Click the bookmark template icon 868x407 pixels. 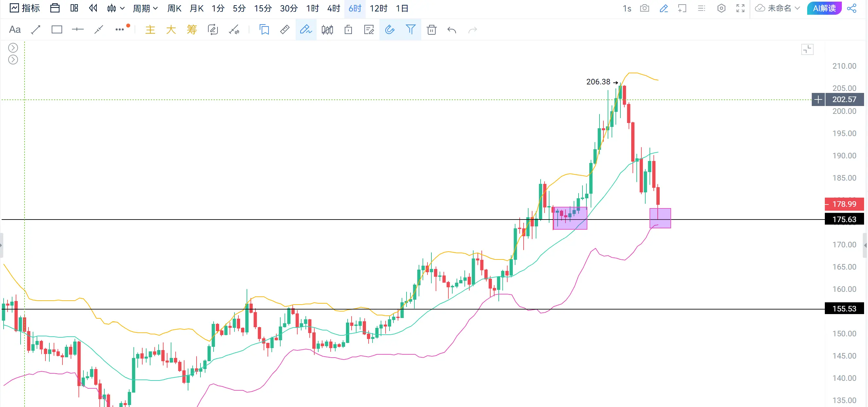click(264, 30)
